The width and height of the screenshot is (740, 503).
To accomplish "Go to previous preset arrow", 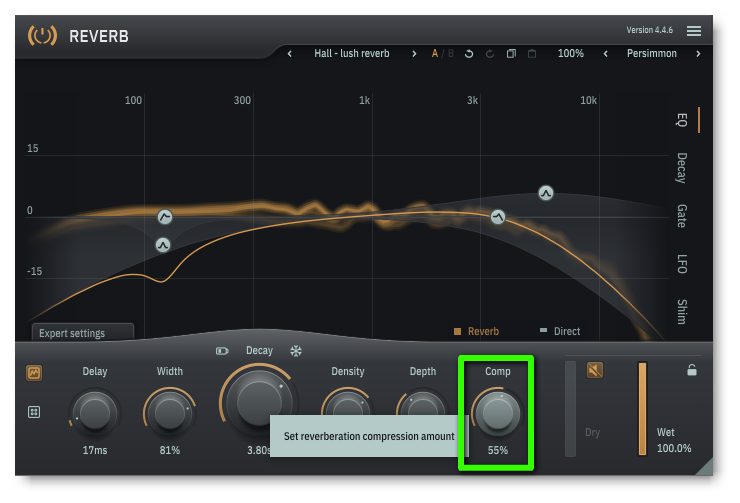I will pyautogui.click(x=290, y=54).
